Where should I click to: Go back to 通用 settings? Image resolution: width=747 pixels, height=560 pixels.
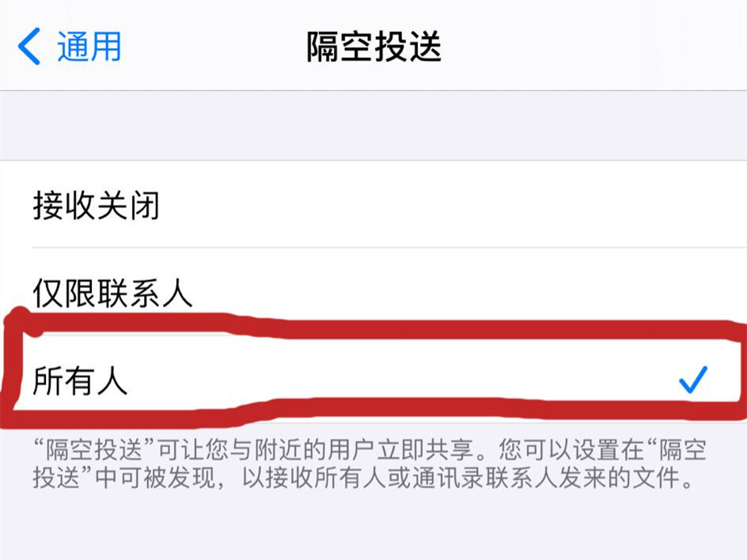(70, 46)
